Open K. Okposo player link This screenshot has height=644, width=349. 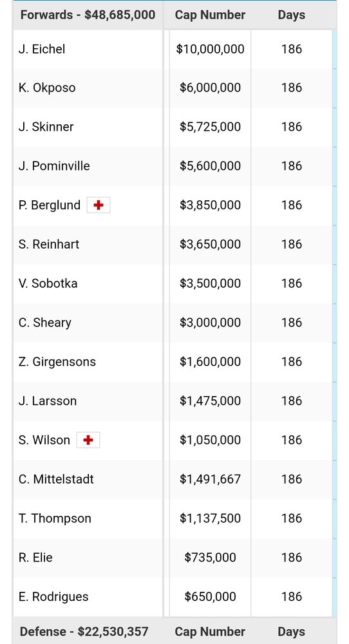pyautogui.click(x=47, y=88)
